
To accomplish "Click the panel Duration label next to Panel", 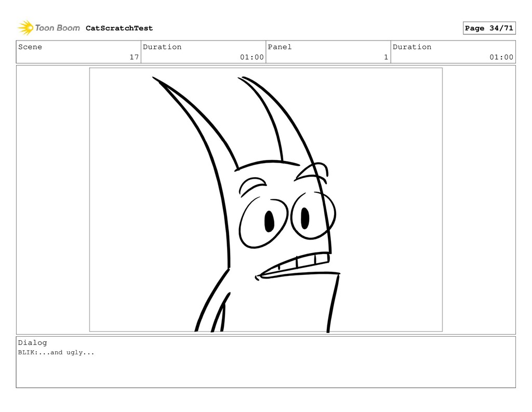I will [412, 47].
